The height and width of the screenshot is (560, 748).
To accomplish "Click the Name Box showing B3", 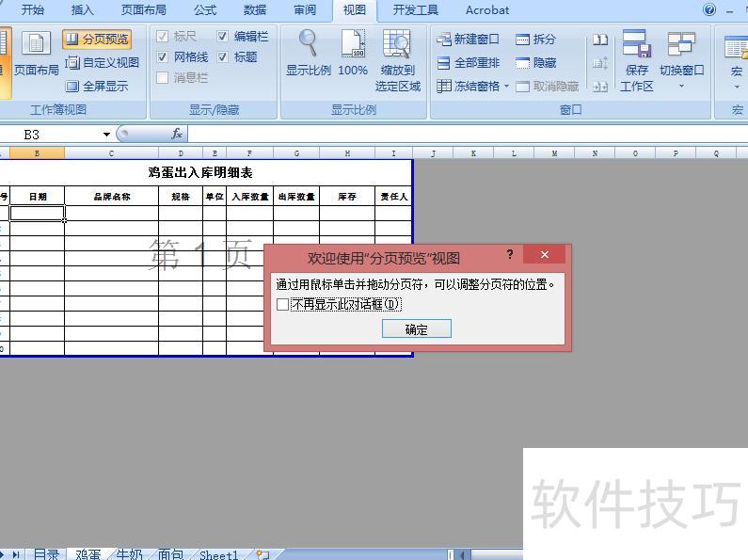I will click(x=50, y=135).
